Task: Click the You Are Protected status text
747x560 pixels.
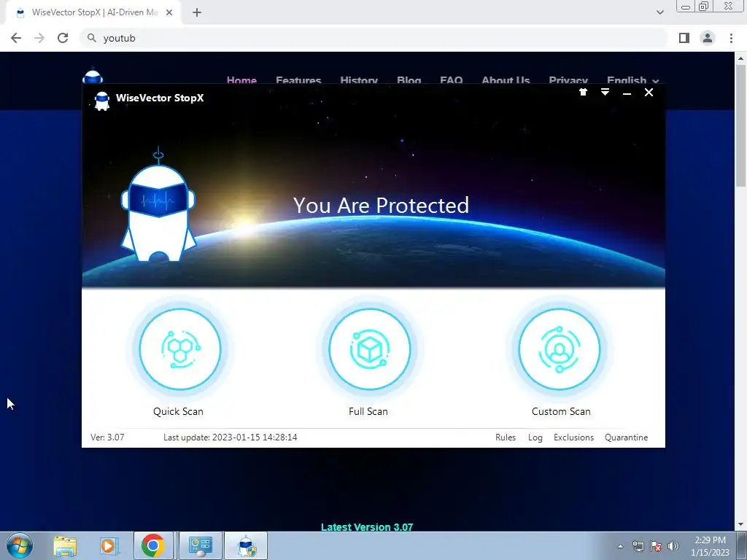Action: (381, 205)
